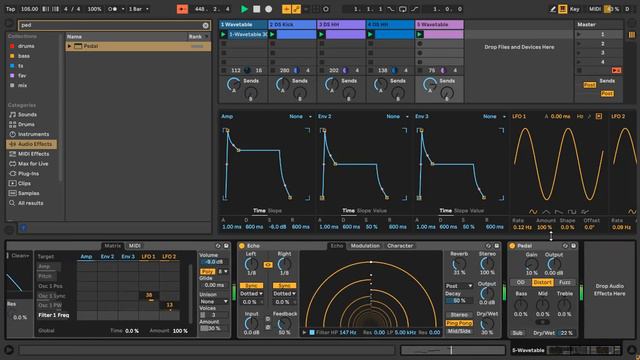Open the Env 2 loop mode dropdown
The width and height of the screenshot is (640, 360).
[398, 117]
